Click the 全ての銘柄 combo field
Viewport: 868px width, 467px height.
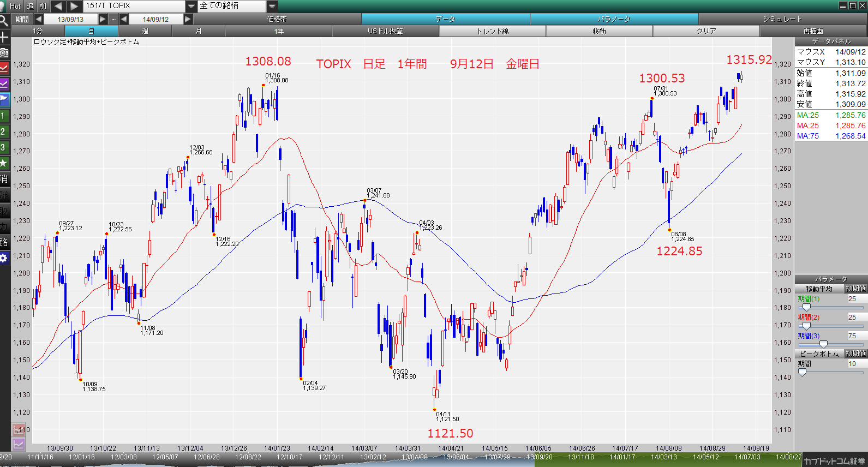click(x=233, y=6)
